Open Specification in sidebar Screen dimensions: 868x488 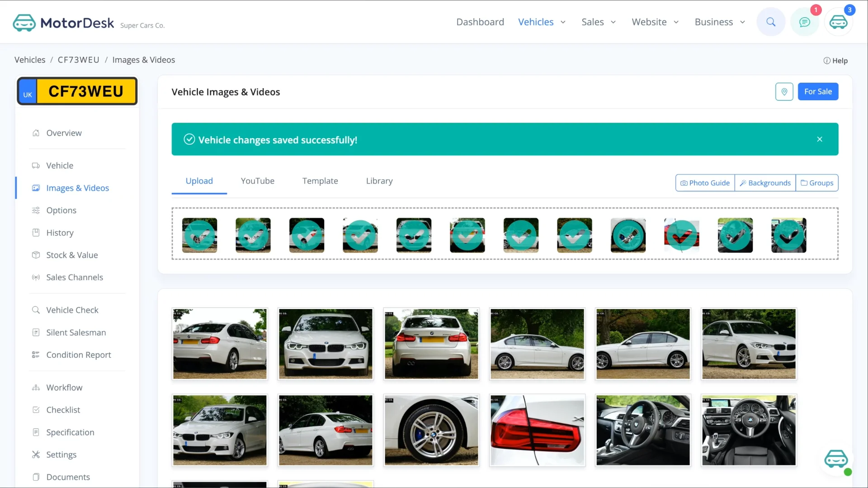tap(70, 432)
